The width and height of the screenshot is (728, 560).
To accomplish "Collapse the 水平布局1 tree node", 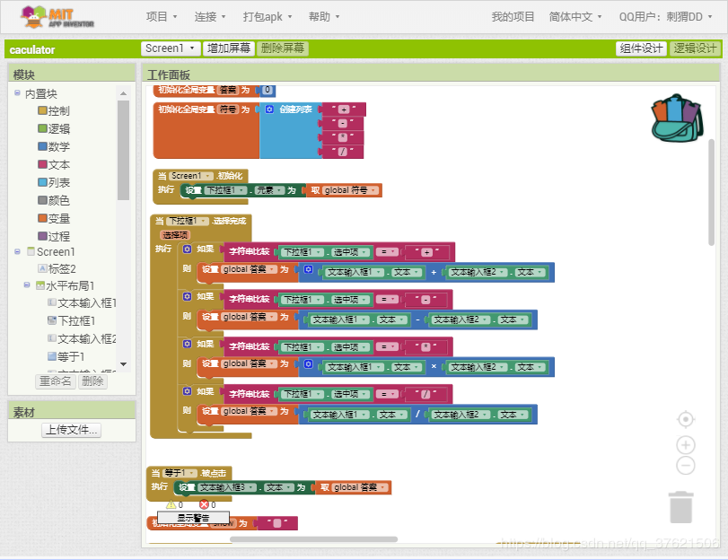I will tap(28, 285).
